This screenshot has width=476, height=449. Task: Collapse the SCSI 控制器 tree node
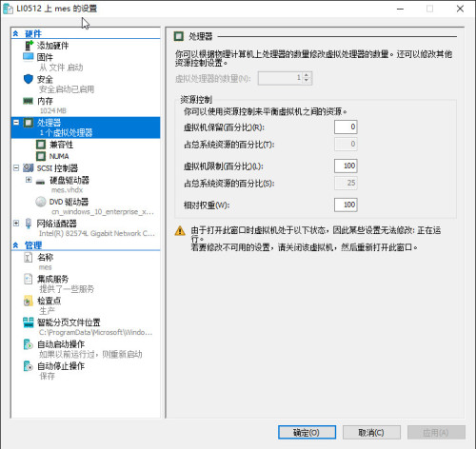coord(16,167)
